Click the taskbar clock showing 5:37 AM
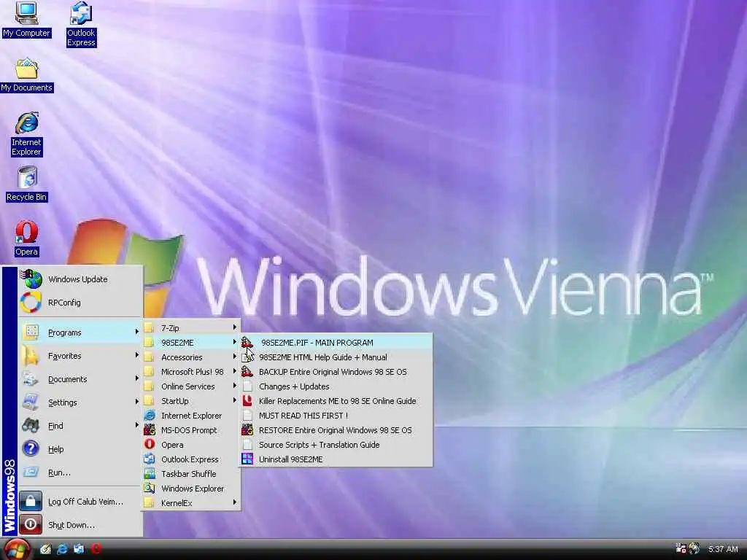The width and height of the screenshot is (747, 560). [x=723, y=549]
